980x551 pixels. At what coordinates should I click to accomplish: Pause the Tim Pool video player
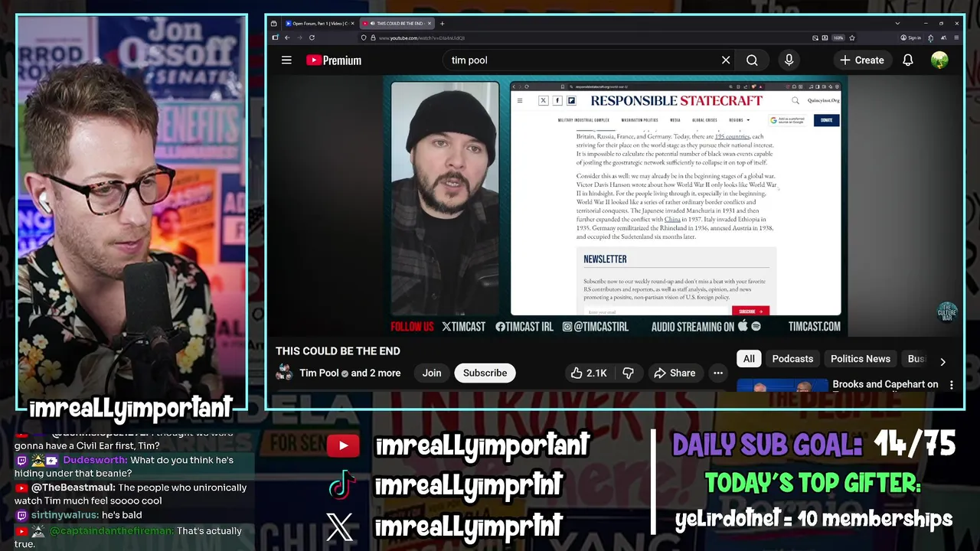point(615,207)
